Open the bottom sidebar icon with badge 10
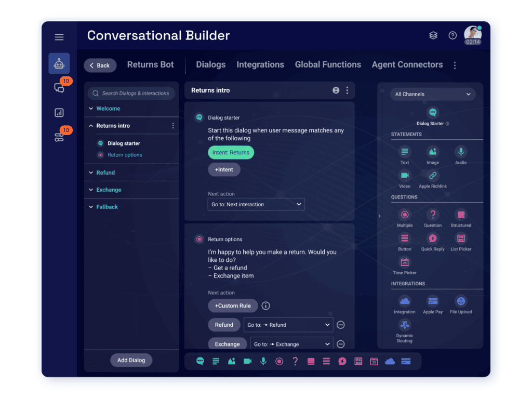Screen dimensions: 532x399 [x=59, y=137]
